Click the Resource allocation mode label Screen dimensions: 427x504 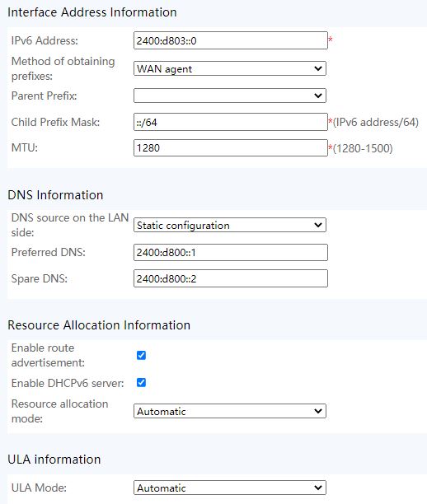pyautogui.click(x=60, y=411)
